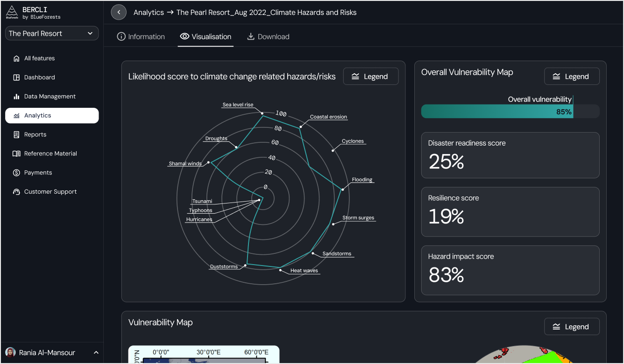The height and width of the screenshot is (364, 624).
Task: Click the BERCLI mountain logo icon
Action: click(12, 13)
